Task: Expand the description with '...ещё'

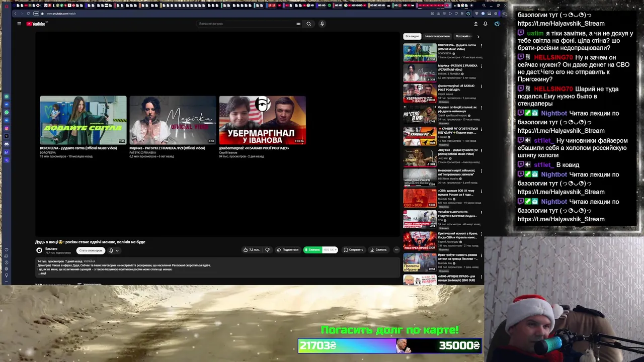Action: [43, 273]
